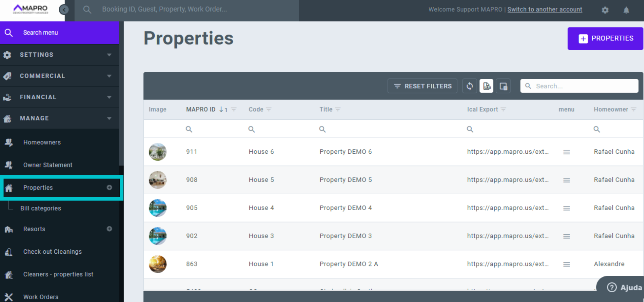Screen dimensions: 644x302
Task: Open the column chooser icon
Action: [x=503, y=86]
